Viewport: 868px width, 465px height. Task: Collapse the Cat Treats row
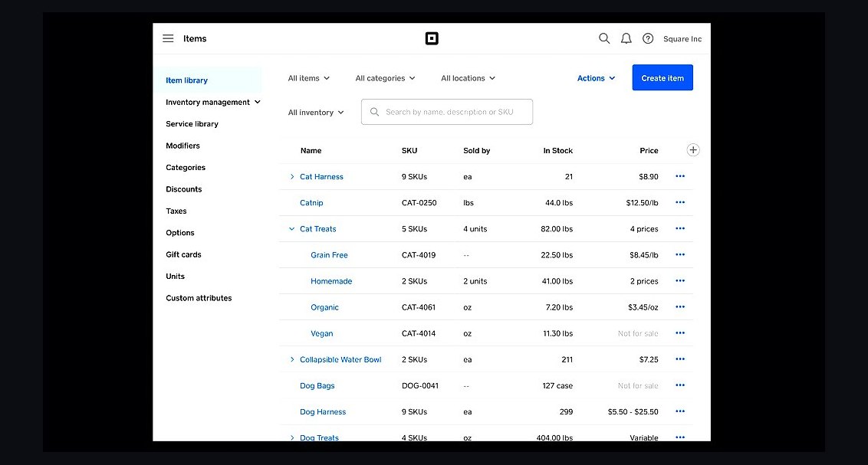pyautogui.click(x=291, y=229)
